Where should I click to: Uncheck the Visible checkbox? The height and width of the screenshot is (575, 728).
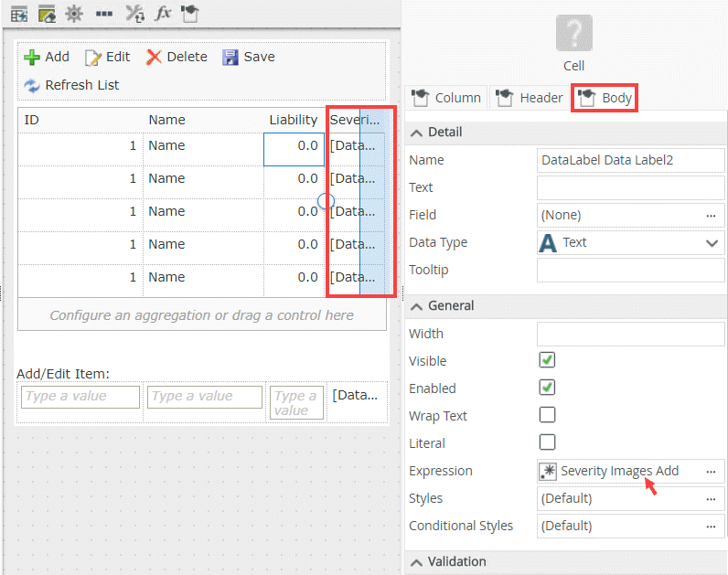click(x=547, y=361)
